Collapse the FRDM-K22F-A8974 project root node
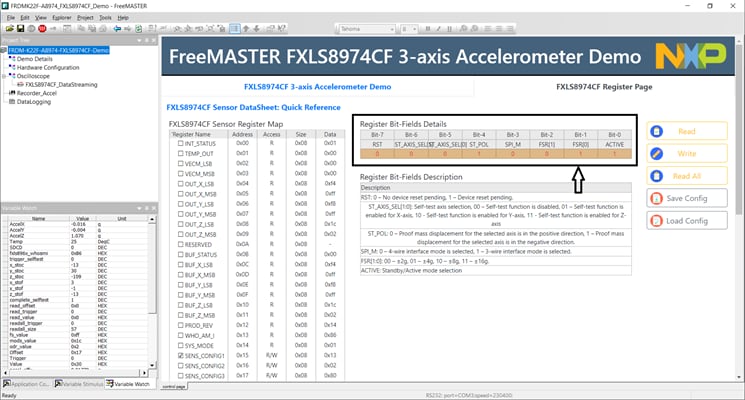The width and height of the screenshot is (745, 400). click(x=4, y=49)
